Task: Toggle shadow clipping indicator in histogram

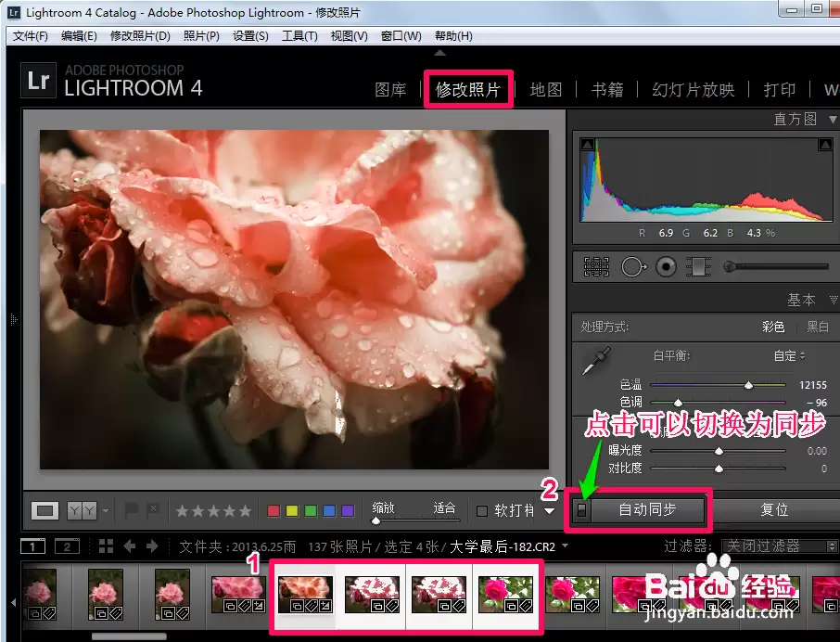Action: 587,144
